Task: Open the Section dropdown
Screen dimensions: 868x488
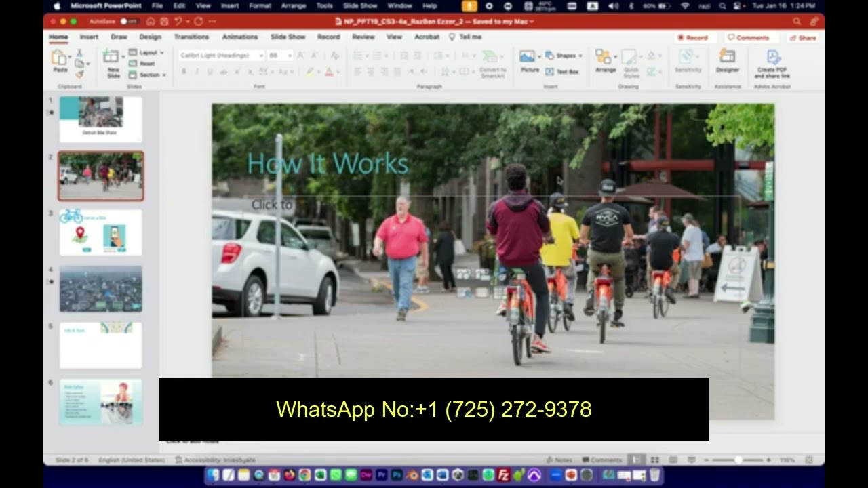Action: click(x=147, y=75)
